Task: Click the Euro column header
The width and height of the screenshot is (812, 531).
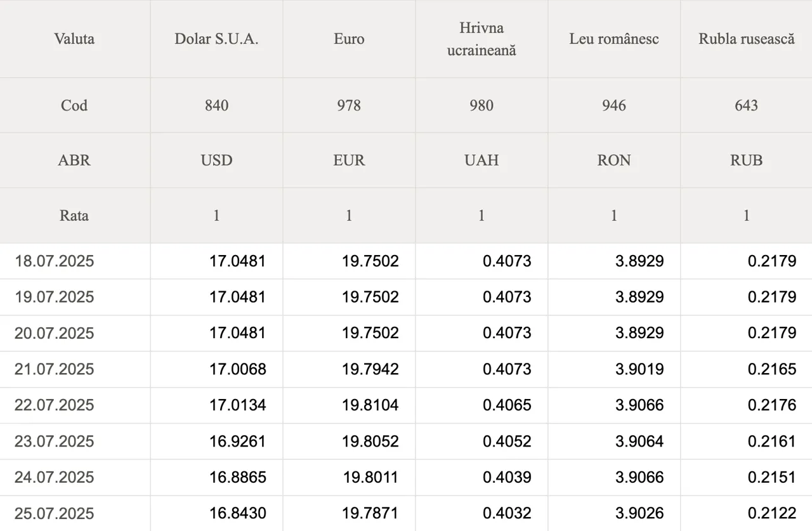Action: tap(349, 39)
